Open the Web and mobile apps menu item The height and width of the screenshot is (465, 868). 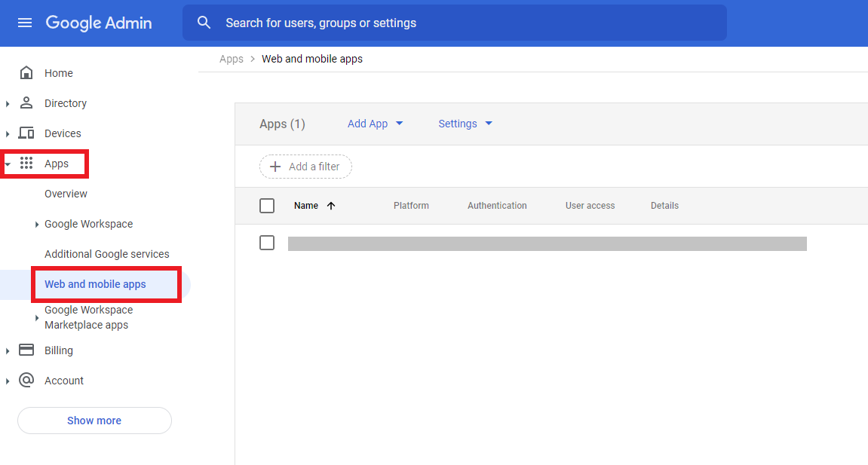[94, 284]
